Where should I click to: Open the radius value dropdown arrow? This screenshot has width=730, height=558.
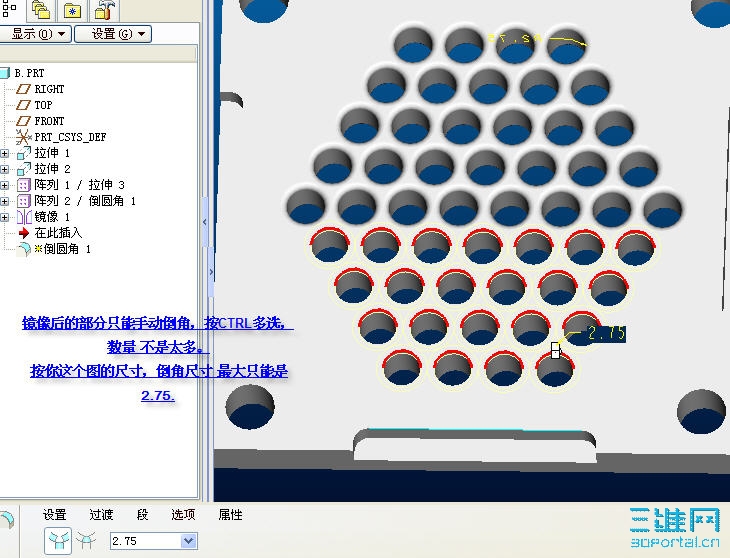[189, 541]
